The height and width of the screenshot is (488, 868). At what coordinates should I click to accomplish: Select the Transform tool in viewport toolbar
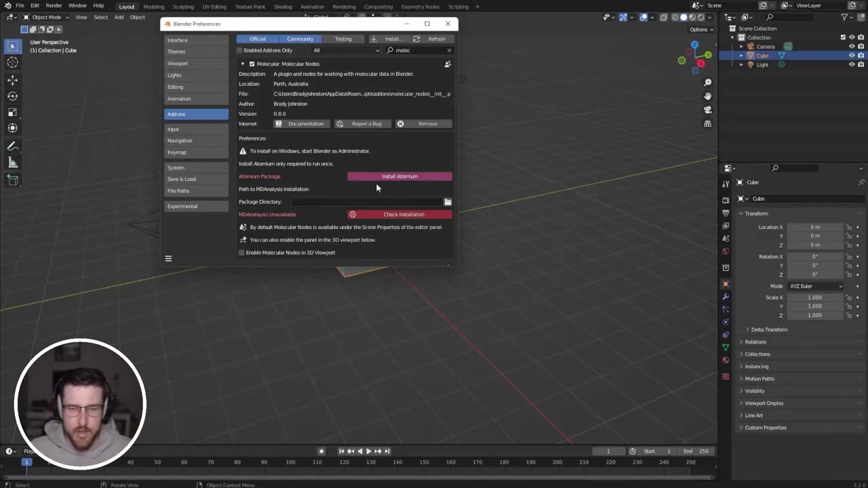tap(12, 128)
